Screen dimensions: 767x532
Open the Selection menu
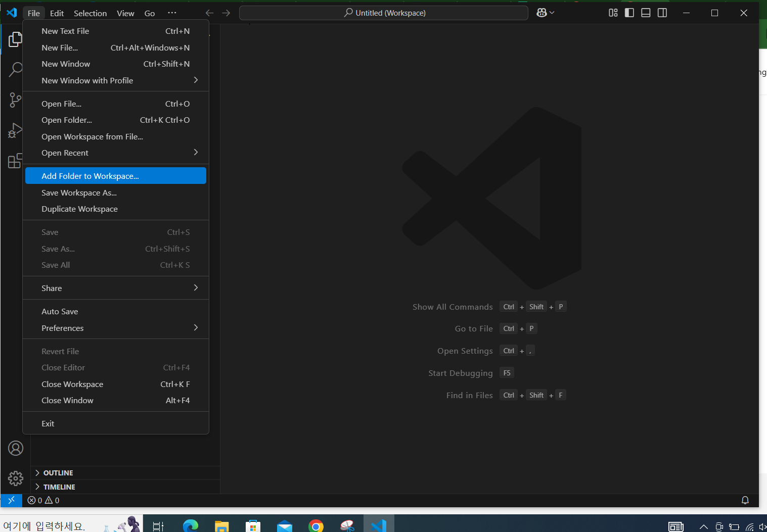pos(90,13)
